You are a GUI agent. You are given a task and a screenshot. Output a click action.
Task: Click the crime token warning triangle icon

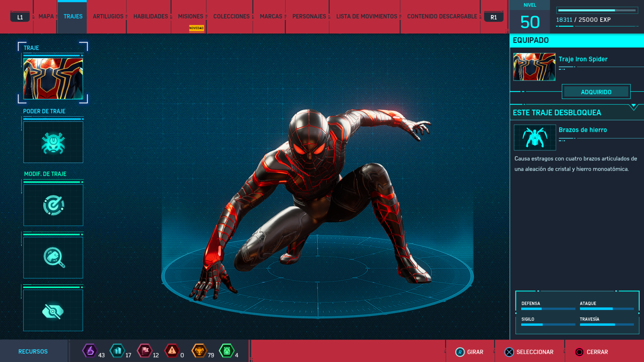(172, 351)
